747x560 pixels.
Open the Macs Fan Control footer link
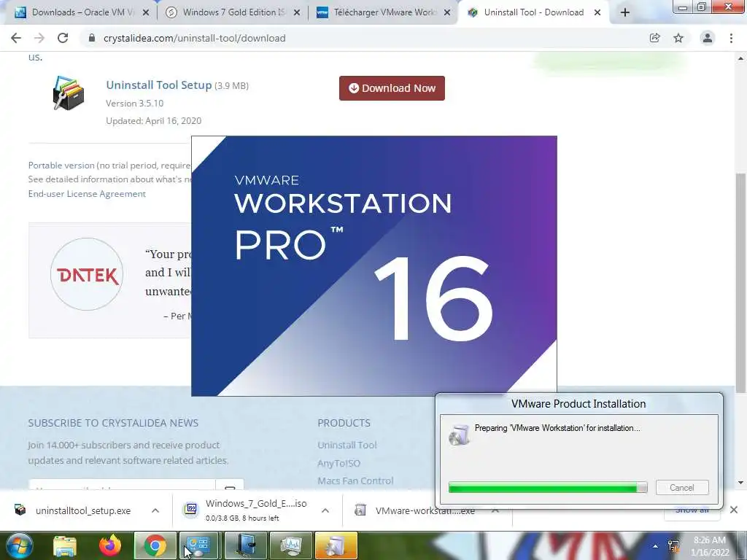pos(355,481)
